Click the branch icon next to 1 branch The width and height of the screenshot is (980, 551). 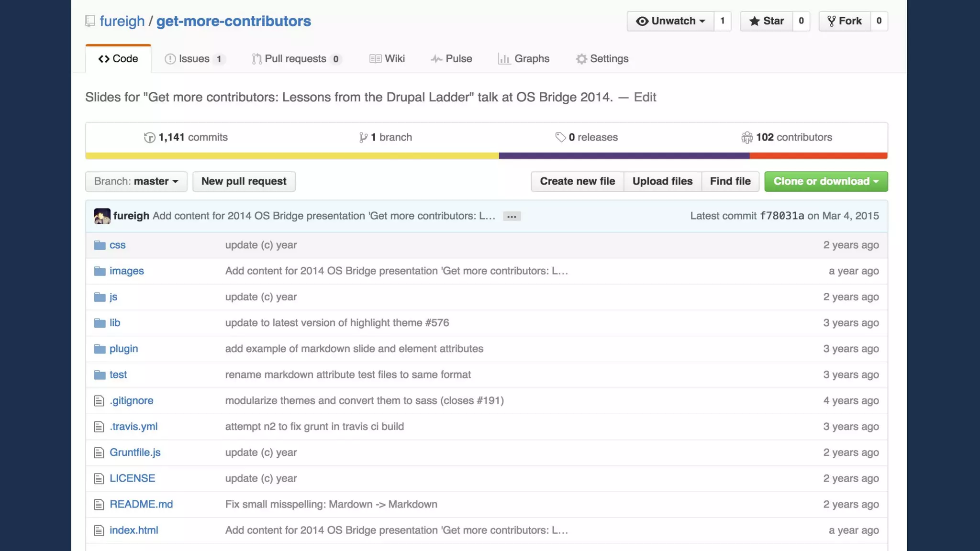point(363,138)
